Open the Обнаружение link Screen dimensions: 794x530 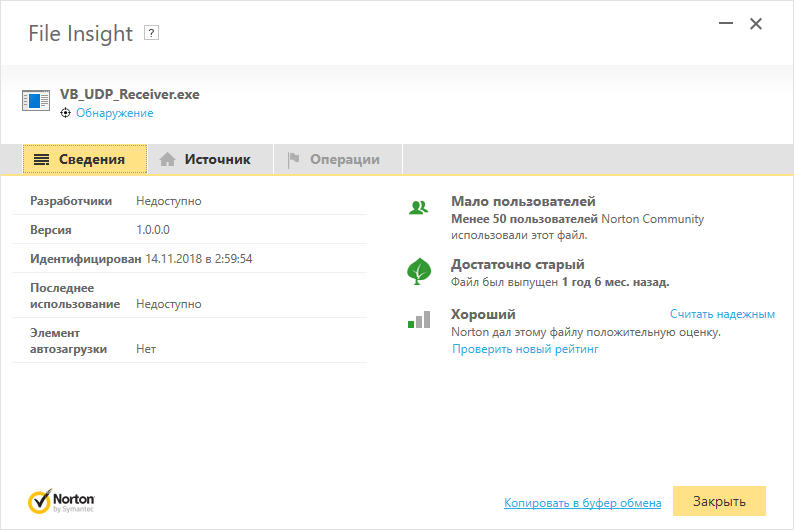115,114
